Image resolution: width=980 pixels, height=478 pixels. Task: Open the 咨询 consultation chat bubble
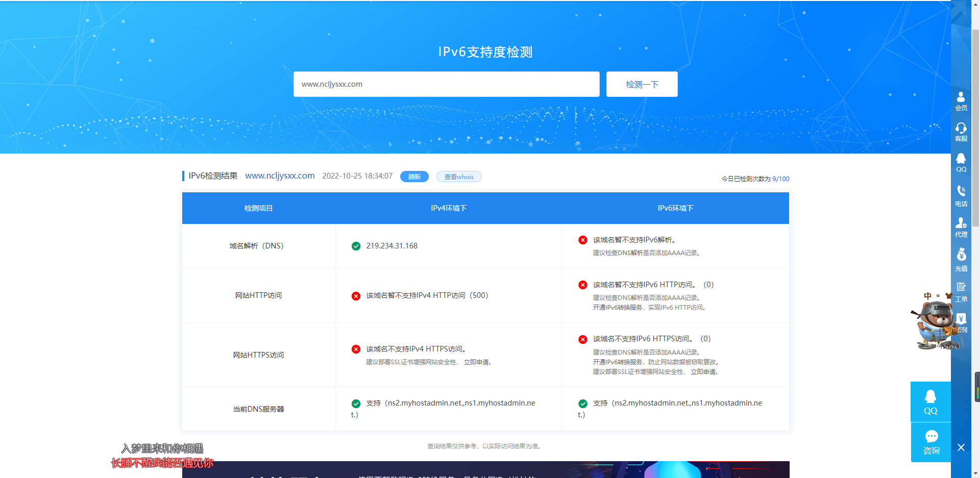tap(931, 442)
